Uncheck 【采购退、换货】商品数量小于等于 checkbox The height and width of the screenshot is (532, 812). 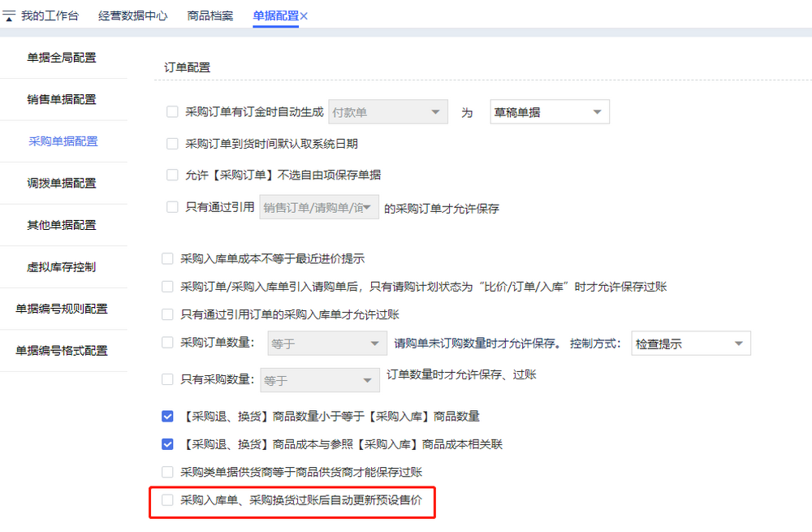click(167, 417)
